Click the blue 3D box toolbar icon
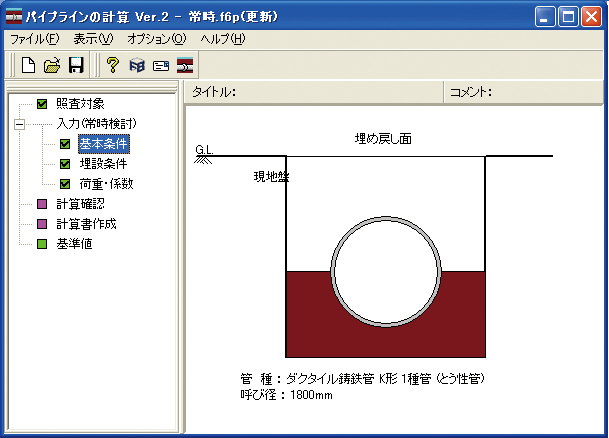 coord(137,65)
